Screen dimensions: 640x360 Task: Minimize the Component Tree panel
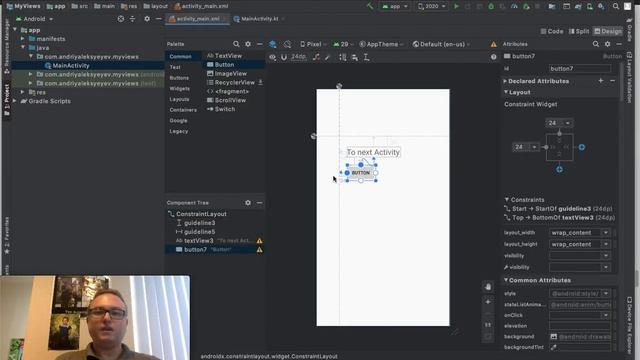click(x=260, y=202)
